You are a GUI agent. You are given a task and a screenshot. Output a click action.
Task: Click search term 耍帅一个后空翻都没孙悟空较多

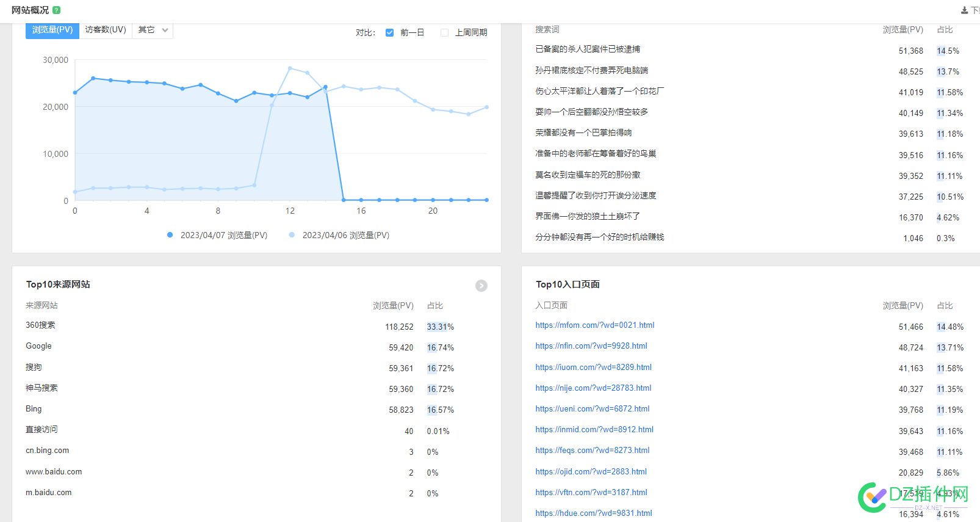(592, 112)
